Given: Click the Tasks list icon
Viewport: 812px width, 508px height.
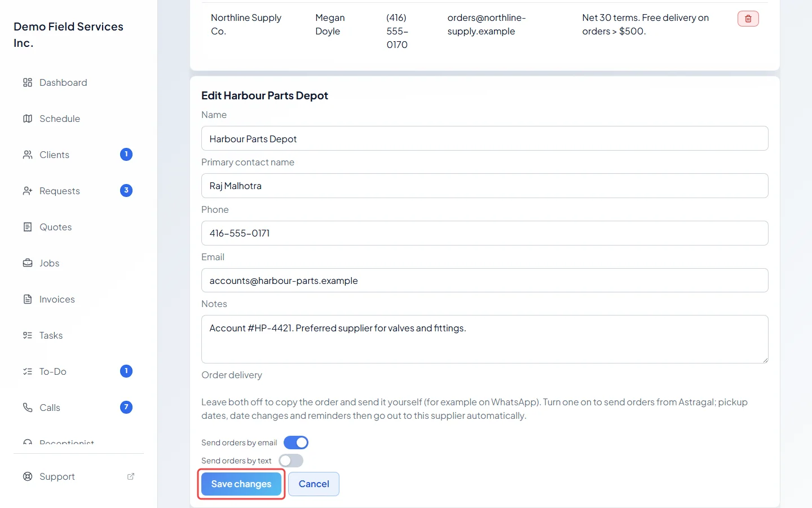Looking at the screenshot, I should click(28, 335).
